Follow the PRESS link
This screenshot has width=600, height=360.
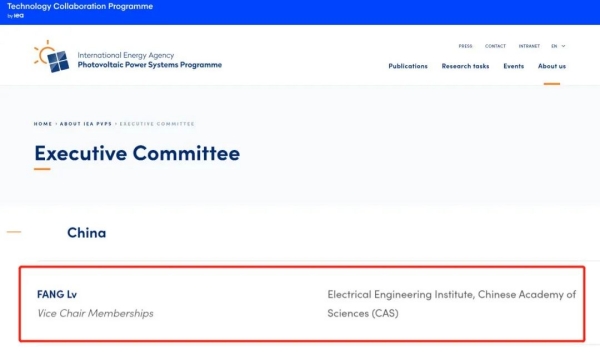465,46
